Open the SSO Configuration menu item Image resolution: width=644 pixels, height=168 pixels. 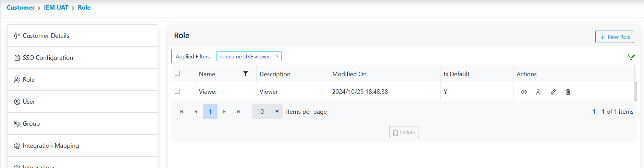[48, 58]
